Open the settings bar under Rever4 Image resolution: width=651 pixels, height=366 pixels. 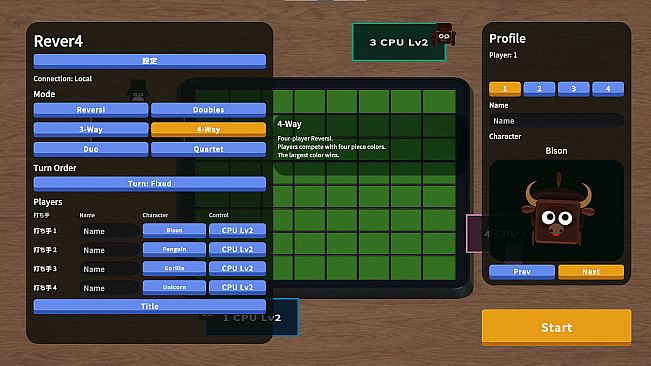tap(149, 61)
